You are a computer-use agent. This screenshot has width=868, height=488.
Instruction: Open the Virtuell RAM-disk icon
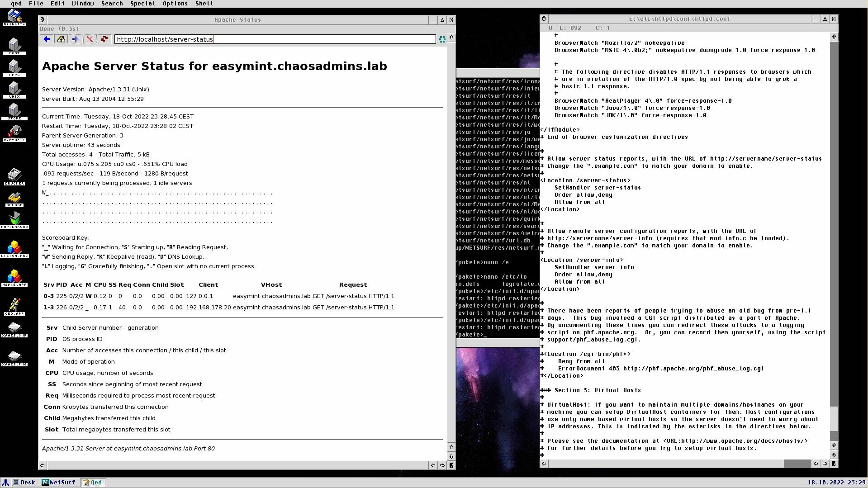[14, 133]
